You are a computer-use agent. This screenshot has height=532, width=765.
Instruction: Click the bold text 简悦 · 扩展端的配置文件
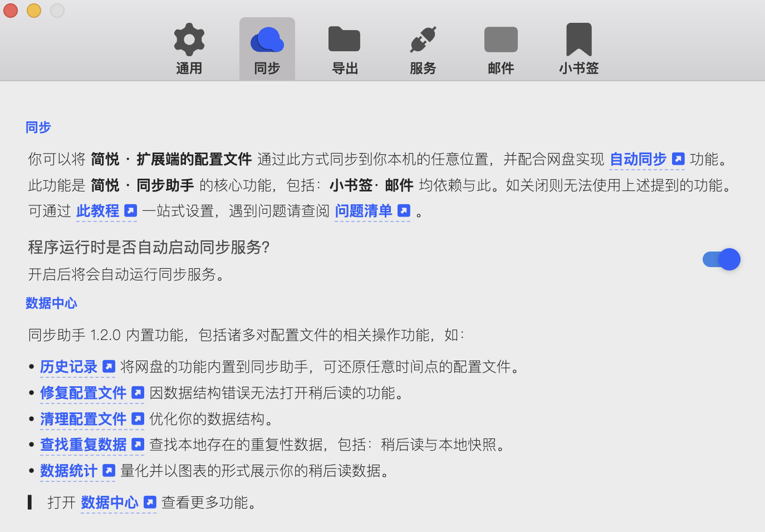[171, 159]
